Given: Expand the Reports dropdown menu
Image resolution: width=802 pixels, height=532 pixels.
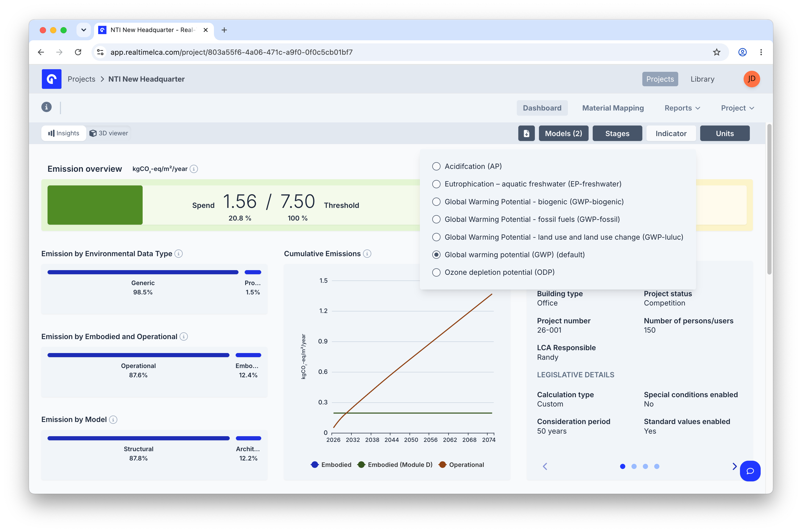Looking at the screenshot, I should pyautogui.click(x=682, y=108).
